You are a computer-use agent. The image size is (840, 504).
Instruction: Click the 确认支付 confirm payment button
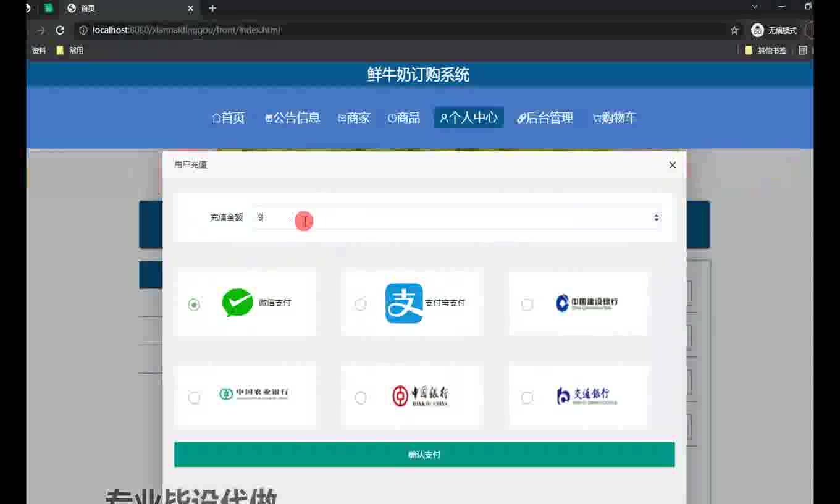424,455
